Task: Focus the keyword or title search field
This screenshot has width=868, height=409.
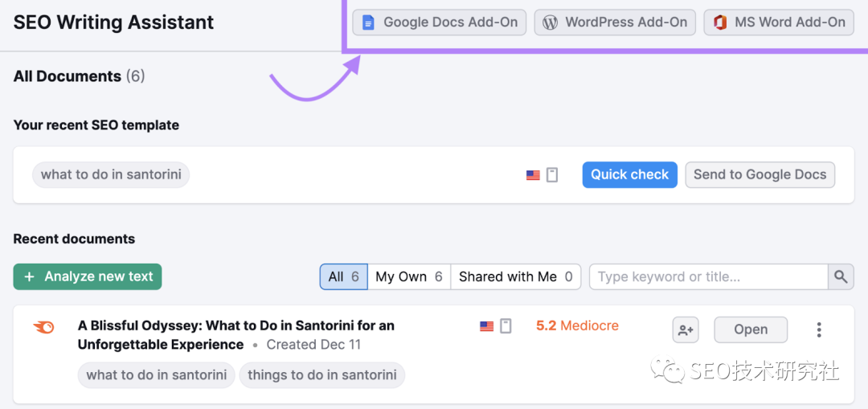Action: (708, 276)
